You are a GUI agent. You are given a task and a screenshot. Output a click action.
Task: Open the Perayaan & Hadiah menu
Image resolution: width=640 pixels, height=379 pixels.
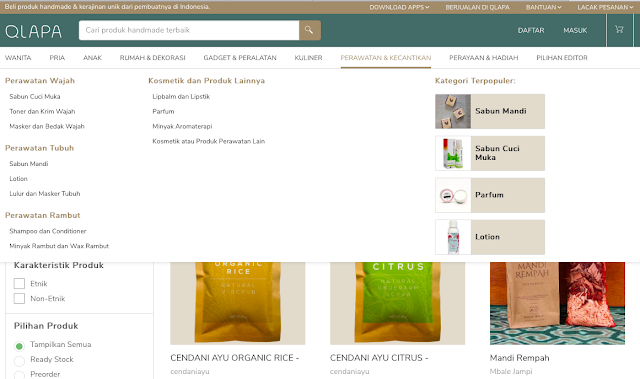[484, 58]
